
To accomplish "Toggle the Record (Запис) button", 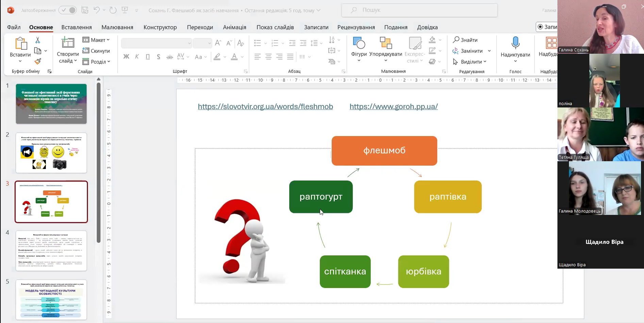I will click(x=546, y=27).
